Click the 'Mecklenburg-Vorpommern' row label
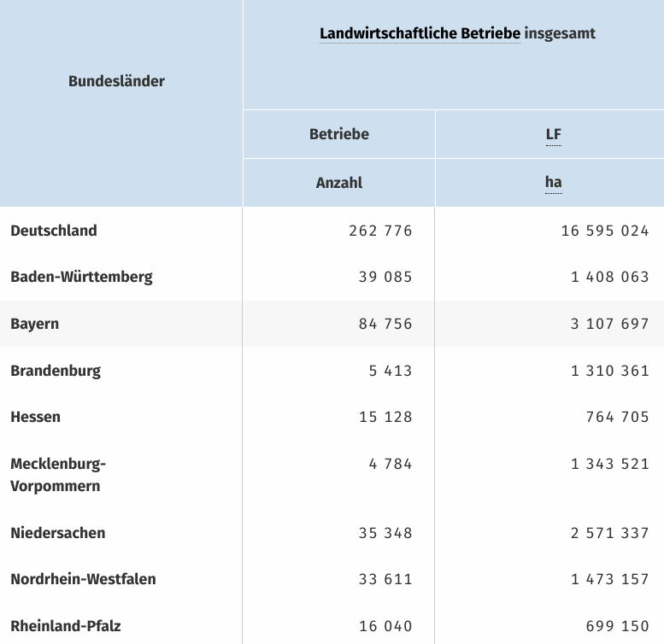664x644 pixels. point(56,475)
